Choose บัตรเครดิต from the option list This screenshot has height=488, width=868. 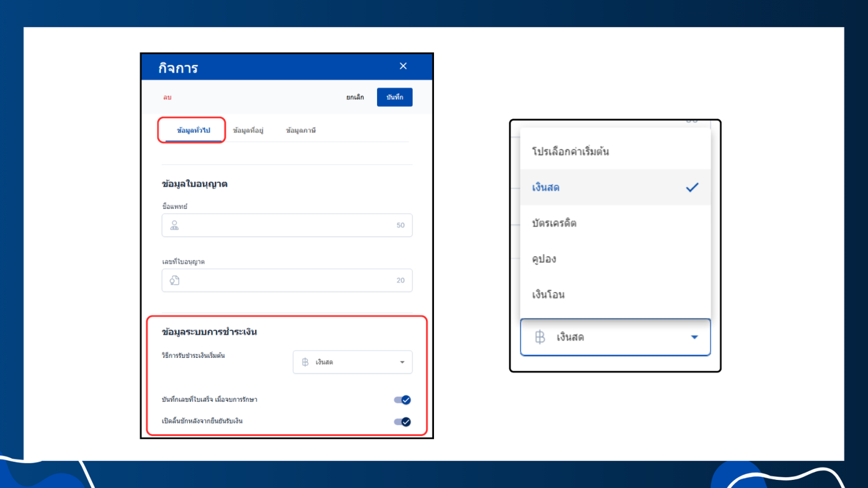click(x=616, y=223)
